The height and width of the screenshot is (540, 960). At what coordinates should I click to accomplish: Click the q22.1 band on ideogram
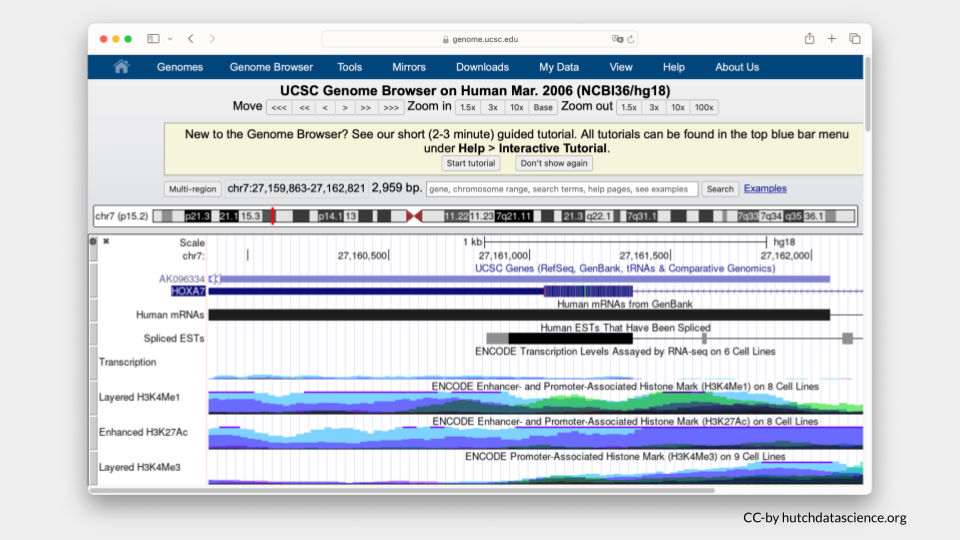point(598,216)
